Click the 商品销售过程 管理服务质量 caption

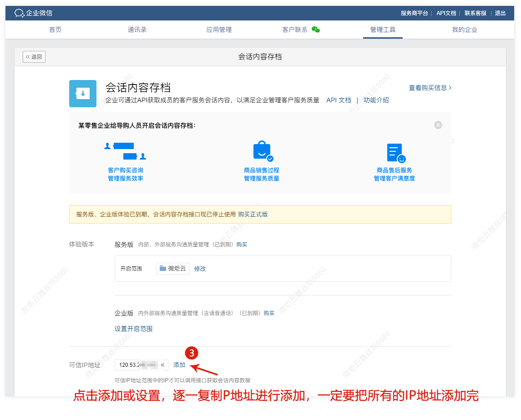tap(262, 174)
